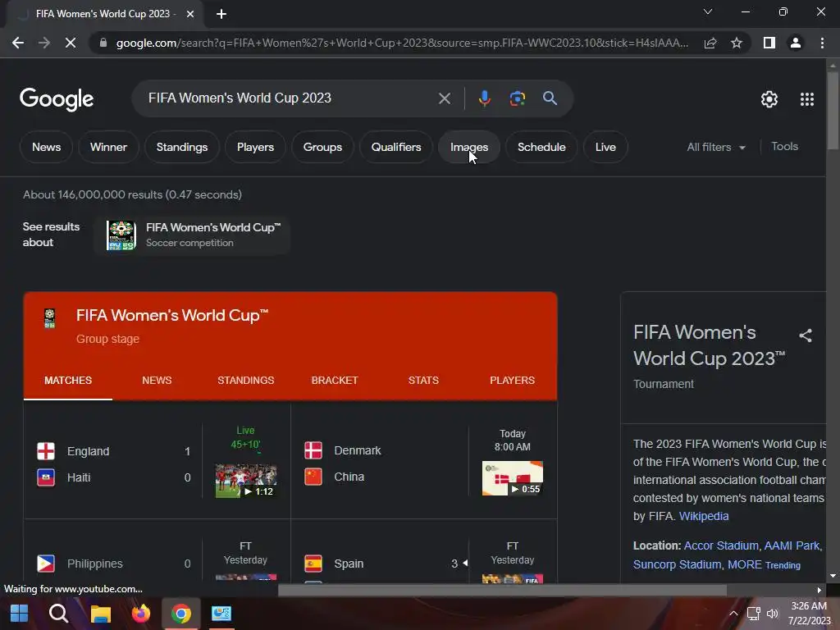This screenshot has height=630, width=840.
Task: Open the STATS tab in sports card
Action: pyautogui.click(x=423, y=381)
